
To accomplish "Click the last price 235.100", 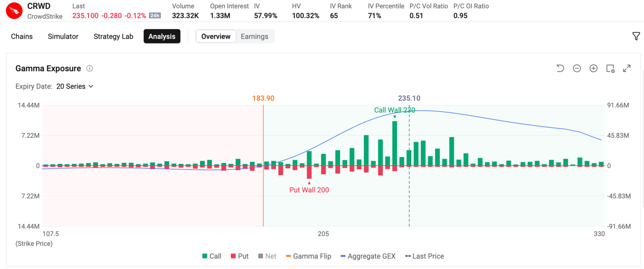I will (85, 16).
